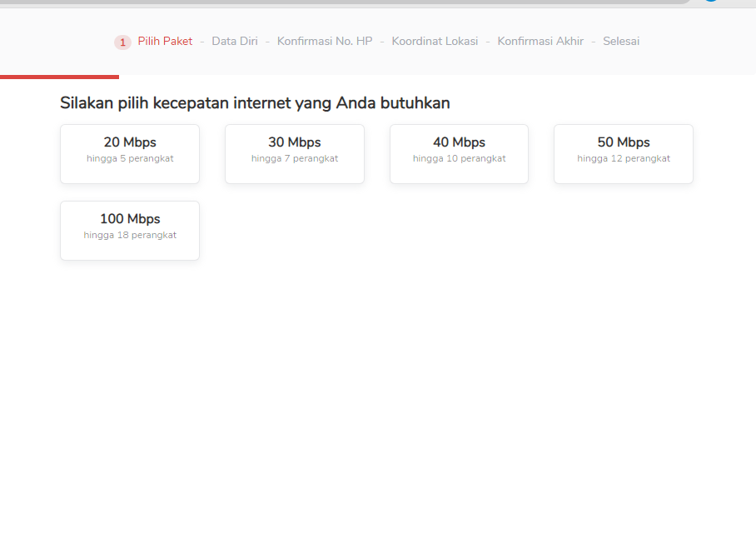Screen dimensions: 756x548
Task: Select the 50 Mbps speed option
Action: tap(624, 154)
